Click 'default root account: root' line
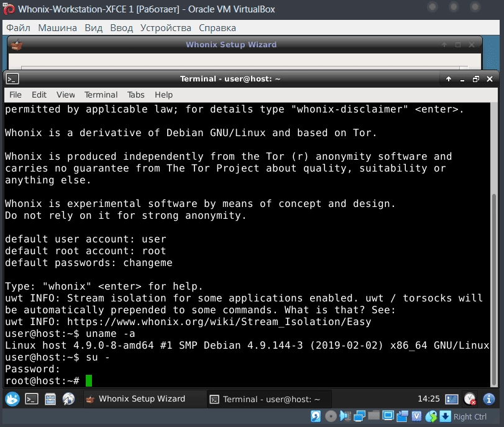This screenshot has height=427, width=504. tap(86, 251)
